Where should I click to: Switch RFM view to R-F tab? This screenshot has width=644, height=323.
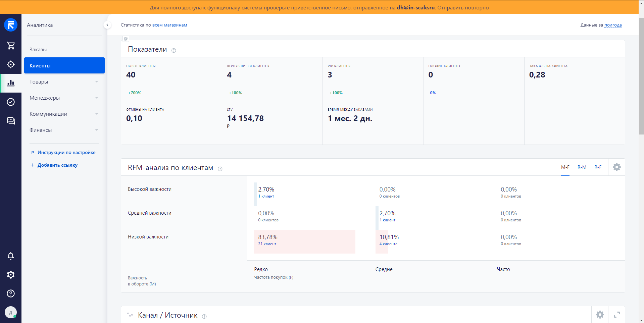[x=598, y=167]
